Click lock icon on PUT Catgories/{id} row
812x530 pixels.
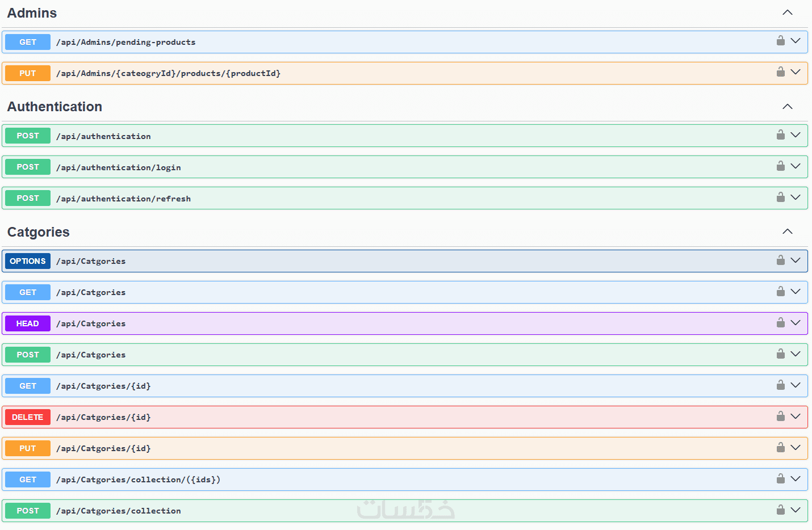(781, 447)
